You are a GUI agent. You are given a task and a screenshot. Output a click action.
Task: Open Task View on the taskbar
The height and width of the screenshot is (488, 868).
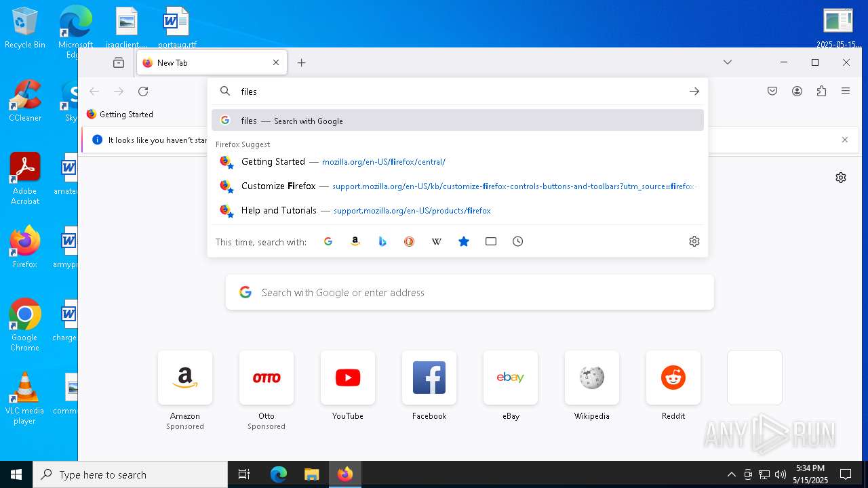244,474
